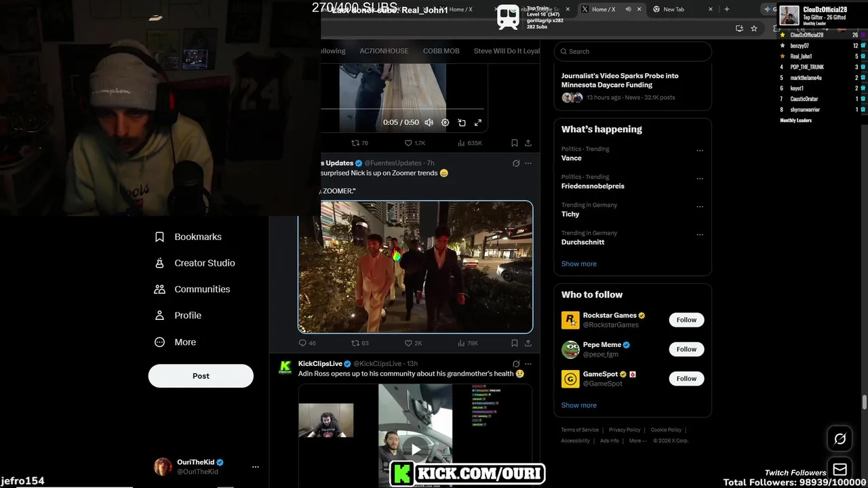
Task: Repost the tweet with 63 reposts
Action: 359,343
